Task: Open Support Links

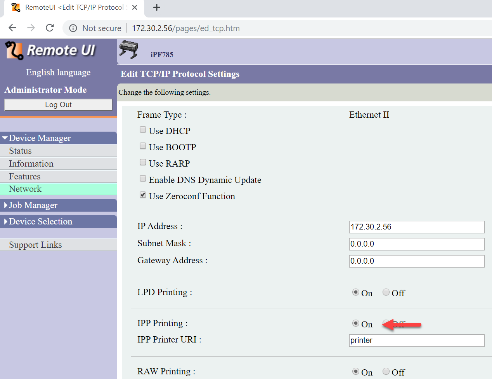Action: [58, 244]
